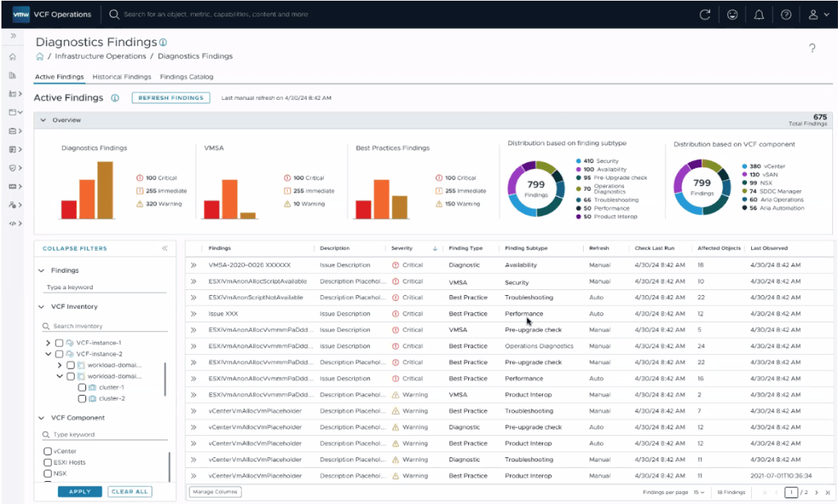Viewport: 838px width, 504px height.
Task: Click the smiley feedback icon
Action: 731,14
